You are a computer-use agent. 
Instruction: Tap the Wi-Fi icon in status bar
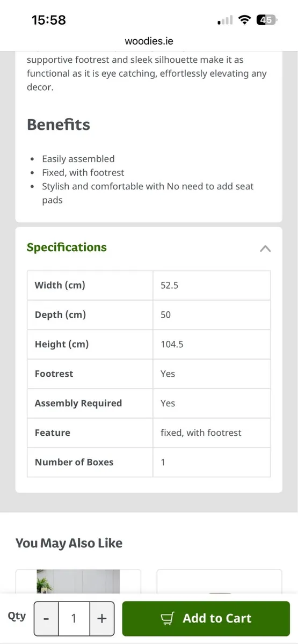(x=245, y=20)
